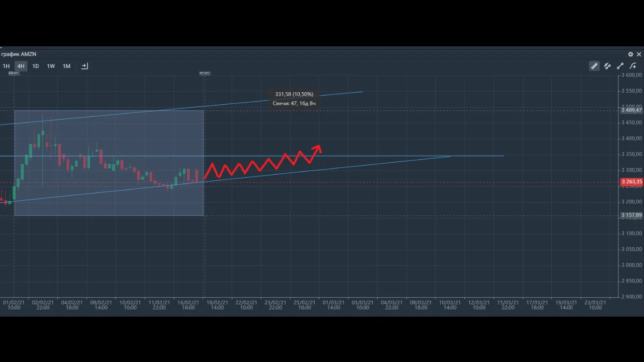Switch to 4H timeframe

pos(21,66)
